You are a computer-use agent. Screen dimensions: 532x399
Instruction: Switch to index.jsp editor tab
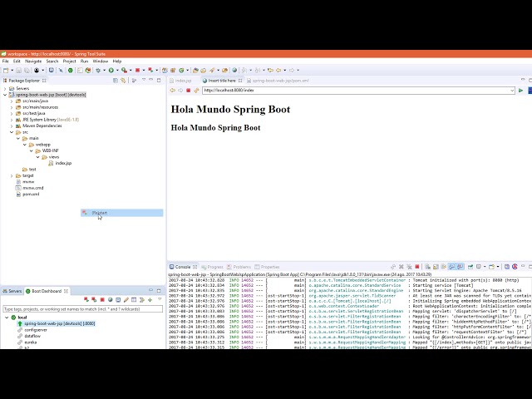(183, 81)
